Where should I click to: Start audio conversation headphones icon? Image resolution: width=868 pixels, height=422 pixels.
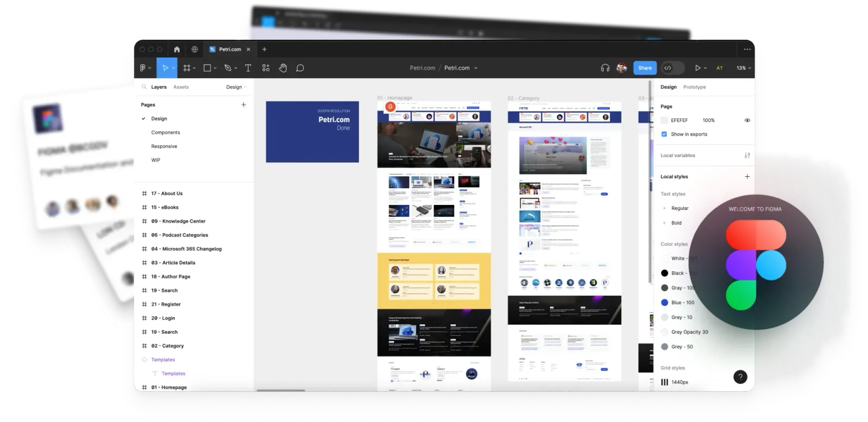tap(605, 68)
